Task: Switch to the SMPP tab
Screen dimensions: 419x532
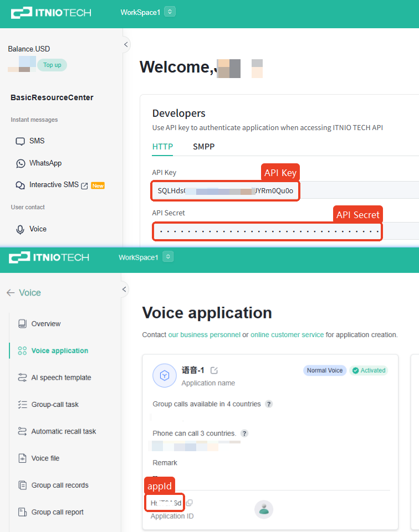Action: (203, 147)
